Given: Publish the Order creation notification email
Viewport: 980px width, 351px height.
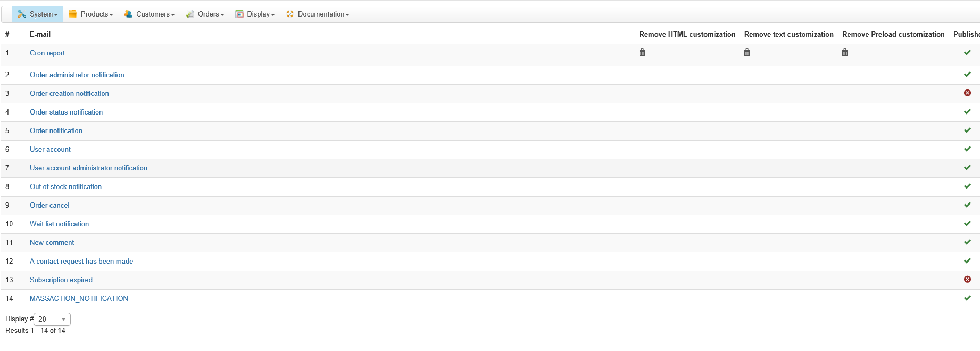Looking at the screenshot, I should (967, 93).
